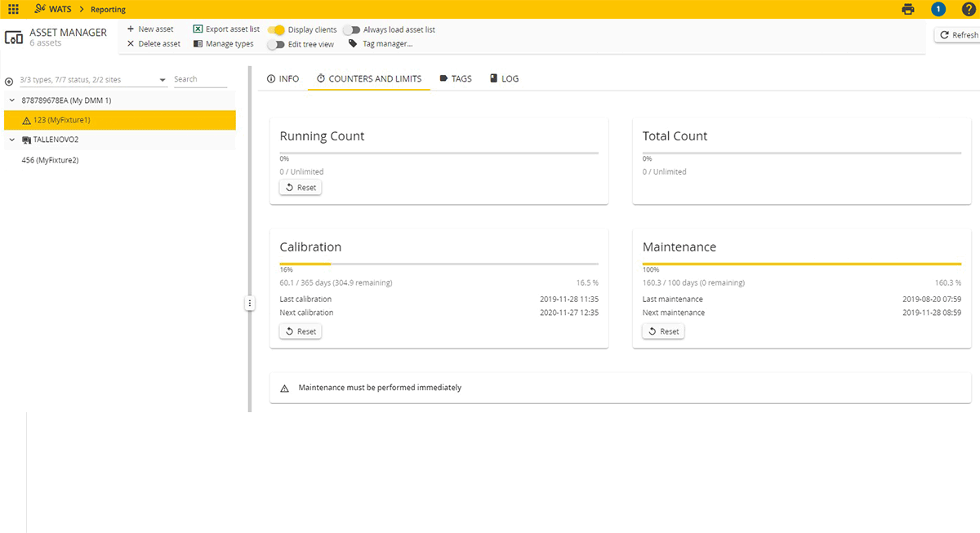Click the Next calibration date 2020-11-27 12:35
The height and width of the screenshot is (533, 980).
(569, 313)
